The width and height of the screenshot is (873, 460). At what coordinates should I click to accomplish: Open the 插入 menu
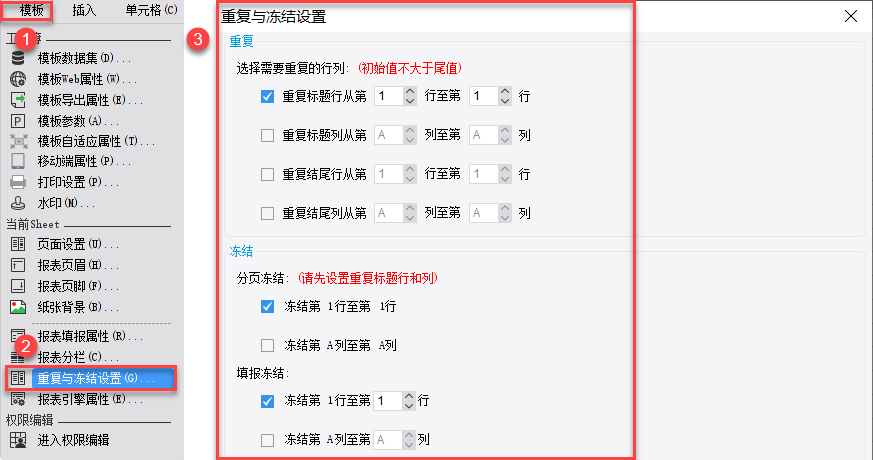click(x=85, y=10)
